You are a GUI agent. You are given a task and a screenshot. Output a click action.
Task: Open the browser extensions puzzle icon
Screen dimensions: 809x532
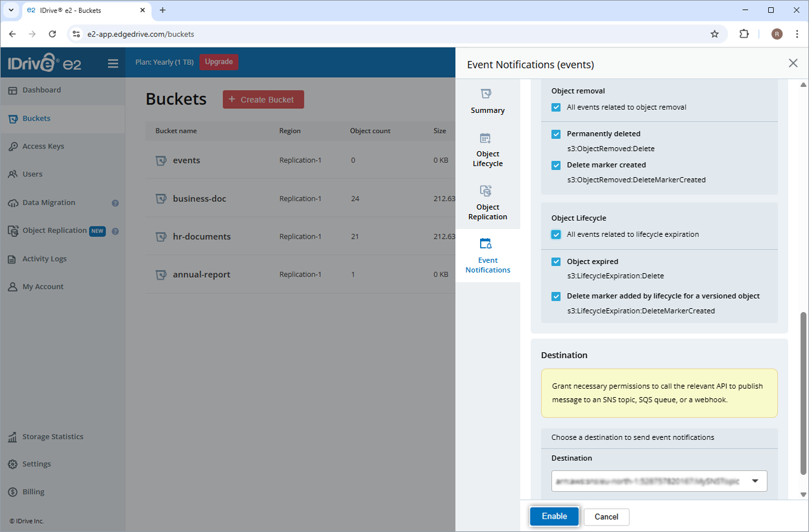[744, 34]
